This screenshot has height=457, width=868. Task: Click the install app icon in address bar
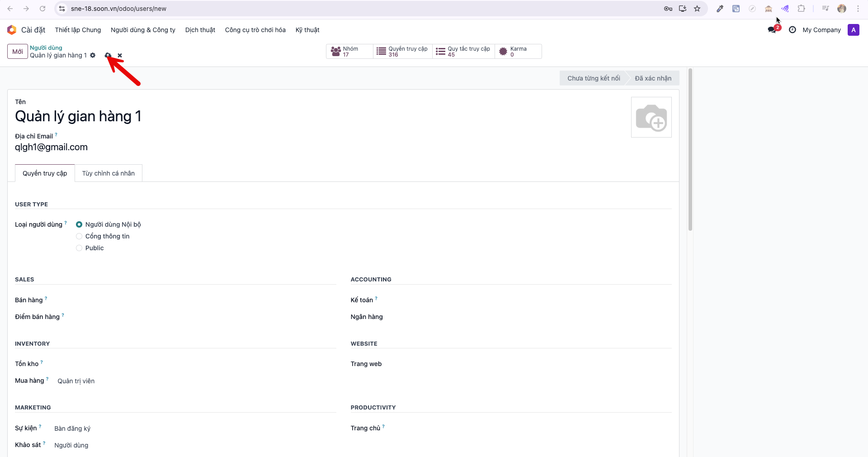pos(683,9)
